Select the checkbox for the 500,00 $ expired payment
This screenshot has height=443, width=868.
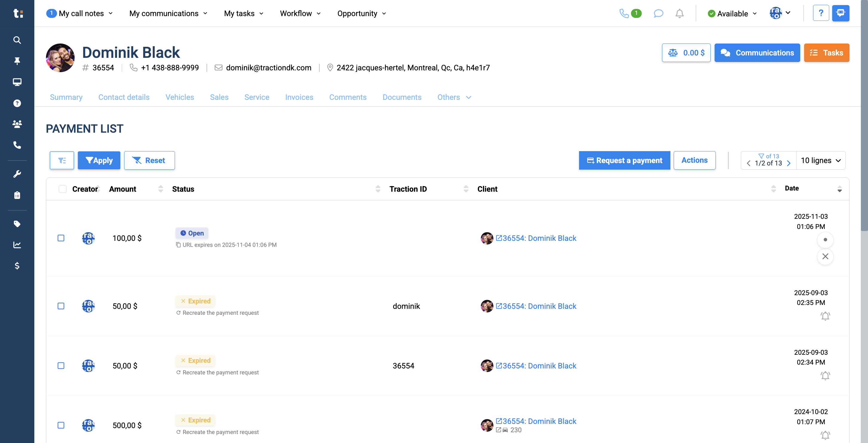pyautogui.click(x=61, y=425)
